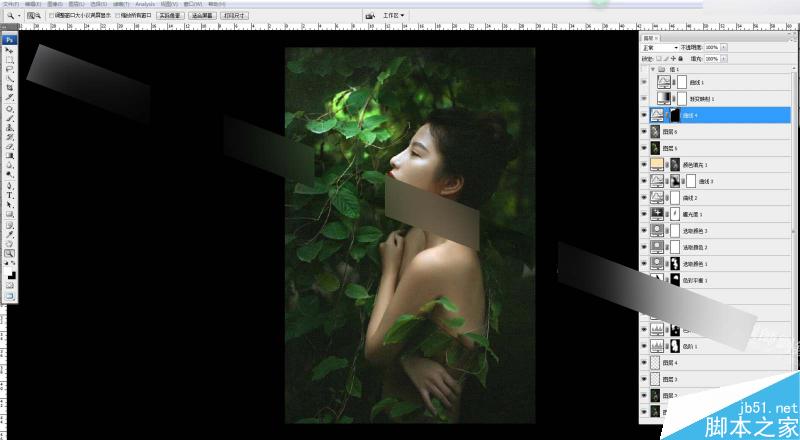
Task: Select the Healing Brush tool
Action: tap(9, 109)
